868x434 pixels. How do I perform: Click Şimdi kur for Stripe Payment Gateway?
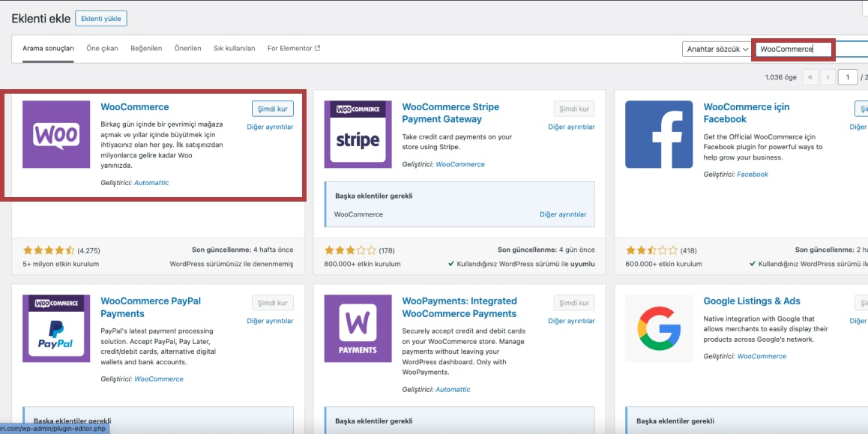574,109
